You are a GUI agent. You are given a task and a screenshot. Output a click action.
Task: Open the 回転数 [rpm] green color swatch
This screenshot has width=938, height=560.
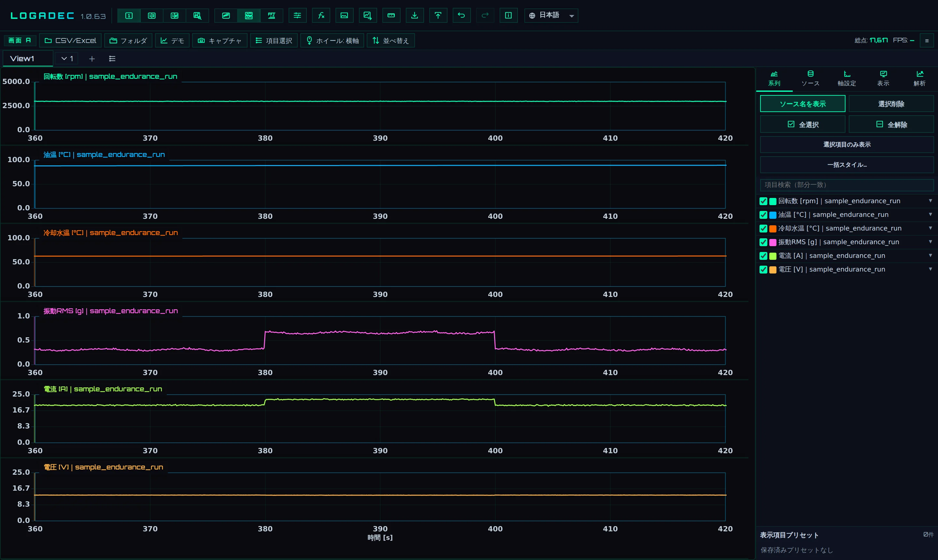(x=773, y=201)
